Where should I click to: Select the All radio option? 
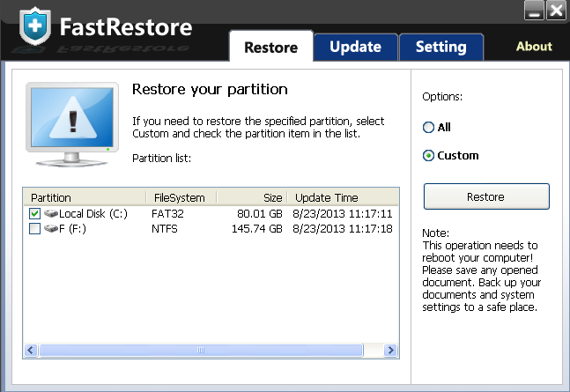click(429, 128)
